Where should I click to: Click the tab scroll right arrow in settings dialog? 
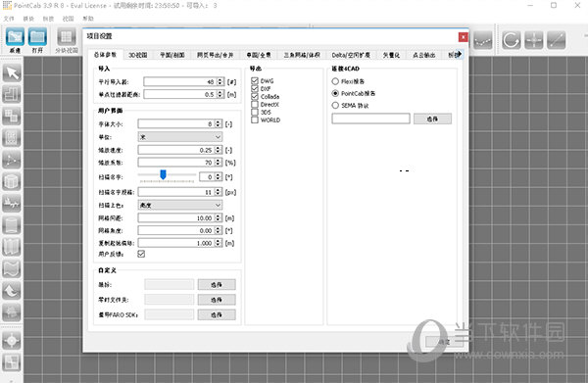459,54
